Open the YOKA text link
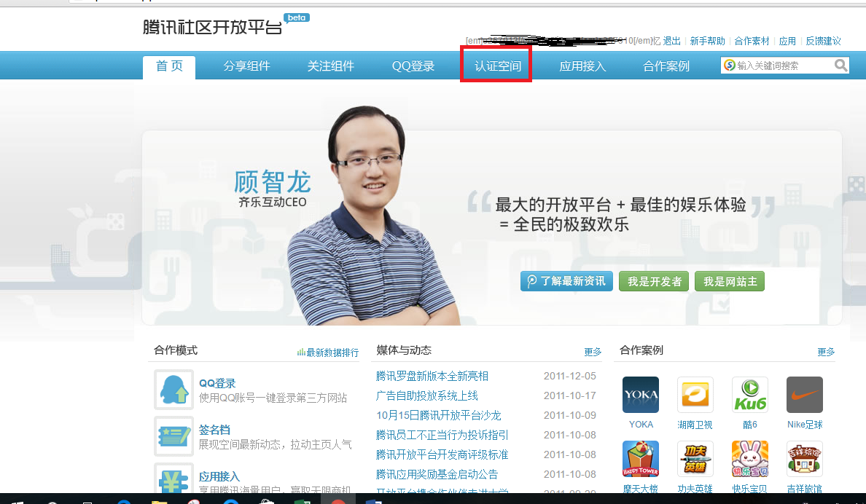Viewport: 866px width, 504px height. pyautogui.click(x=641, y=425)
